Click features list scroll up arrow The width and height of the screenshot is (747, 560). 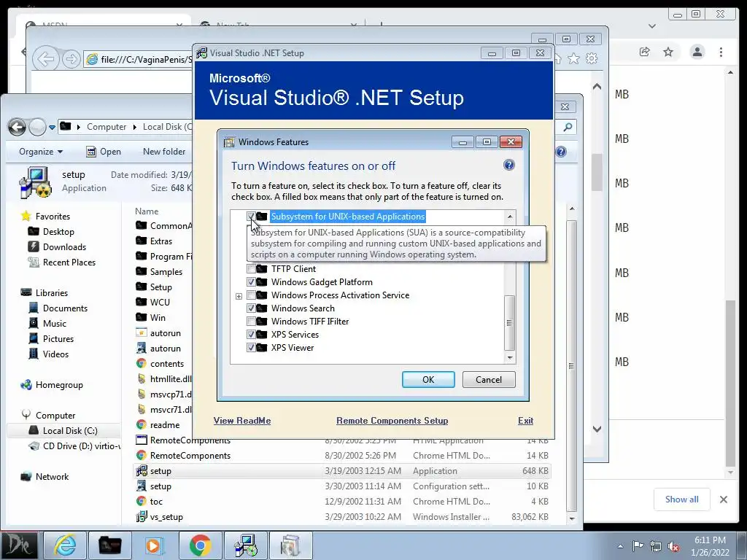point(510,217)
